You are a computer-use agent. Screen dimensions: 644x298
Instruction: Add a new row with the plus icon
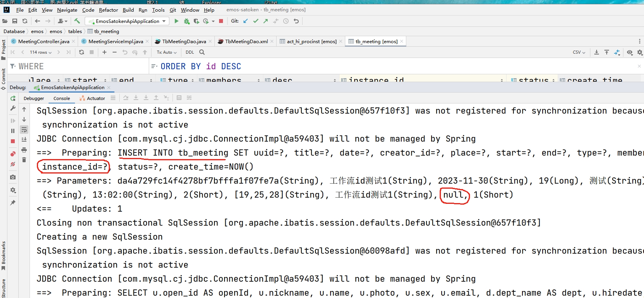pos(104,52)
